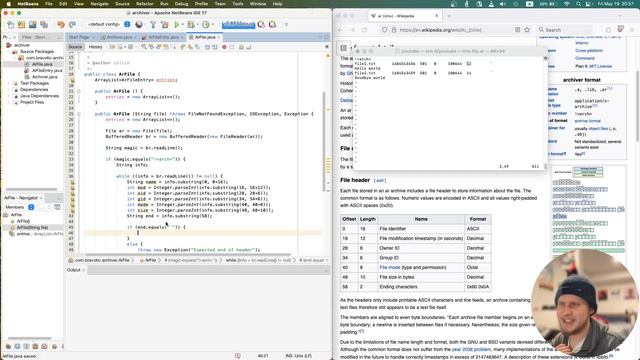Image resolution: width=640 pixels, height=360 pixels.
Task: Click File mode link in header table
Action: pos(389,267)
